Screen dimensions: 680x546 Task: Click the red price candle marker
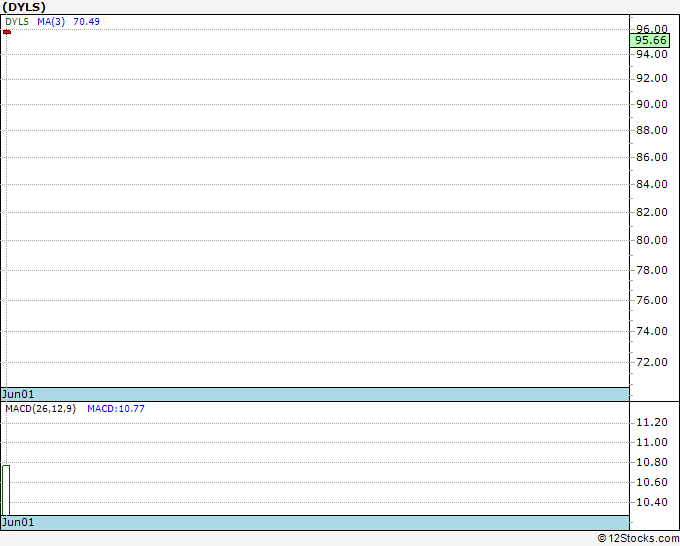pyautogui.click(x=7, y=32)
